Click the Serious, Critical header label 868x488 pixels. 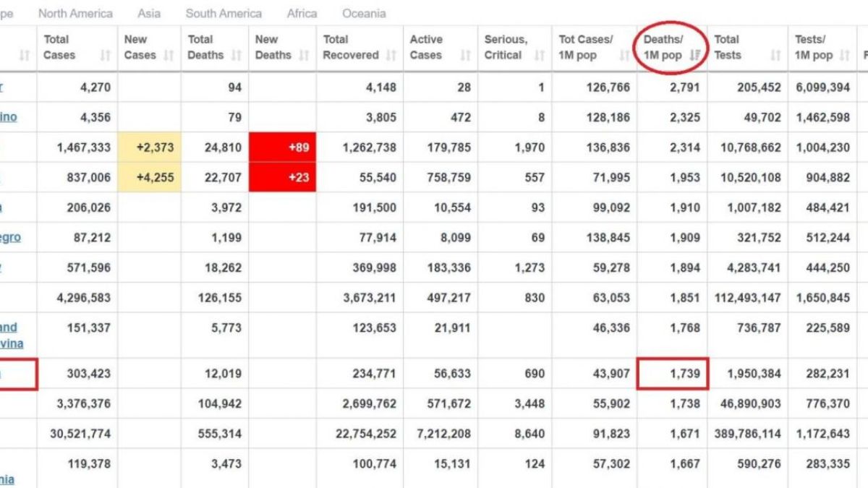click(506, 47)
